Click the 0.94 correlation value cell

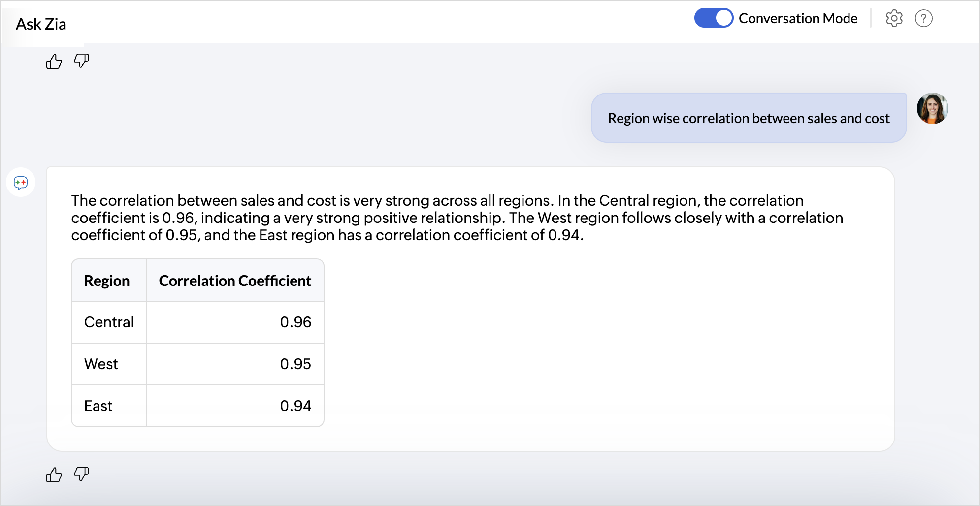(295, 406)
